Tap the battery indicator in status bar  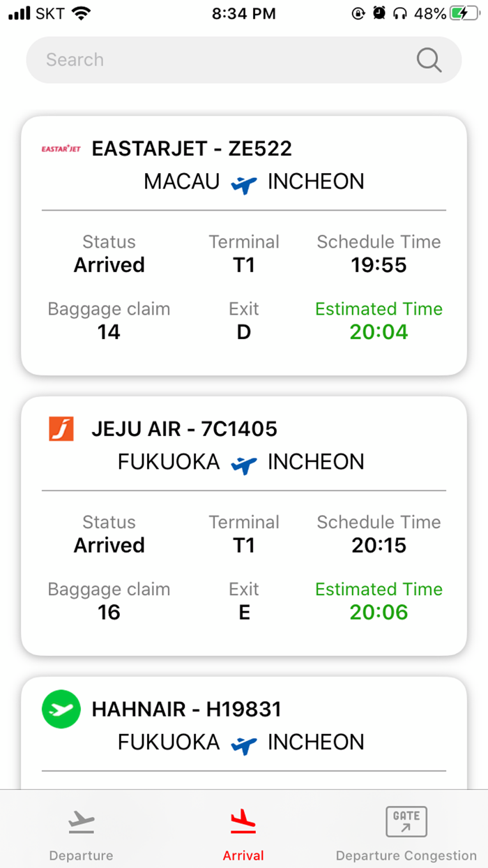pos(464,13)
